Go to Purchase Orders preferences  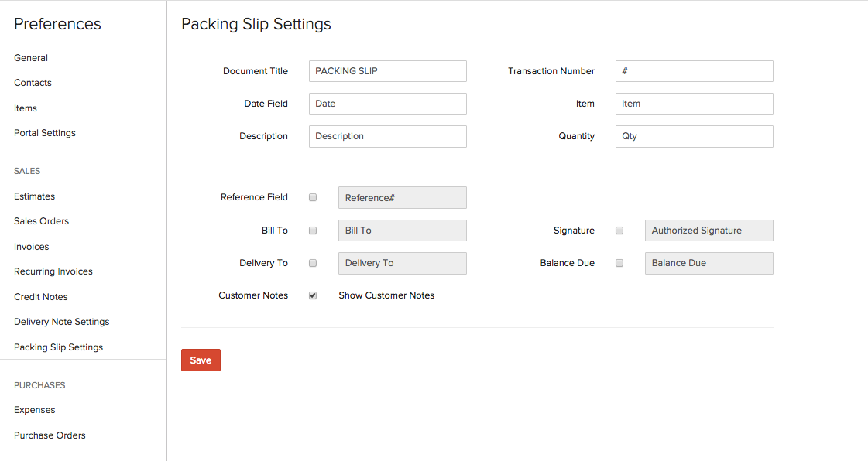point(50,435)
